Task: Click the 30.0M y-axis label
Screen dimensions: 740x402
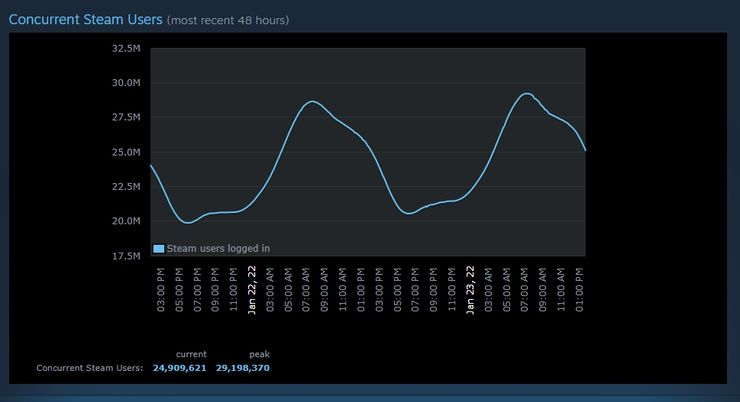Action: coord(126,83)
